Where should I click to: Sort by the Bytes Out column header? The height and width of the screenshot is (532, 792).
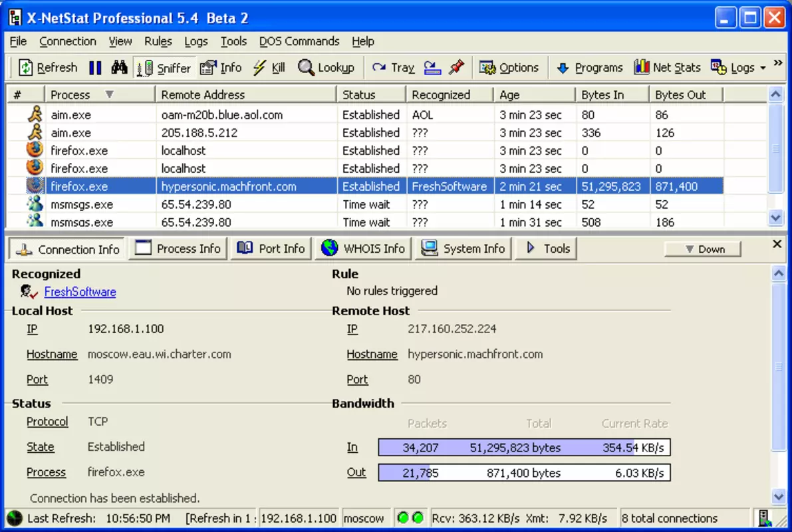click(x=686, y=94)
